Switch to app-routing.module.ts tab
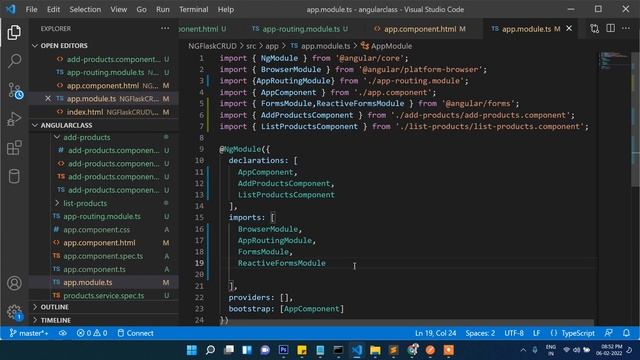Screen dimensions: 640x360 click(300, 29)
